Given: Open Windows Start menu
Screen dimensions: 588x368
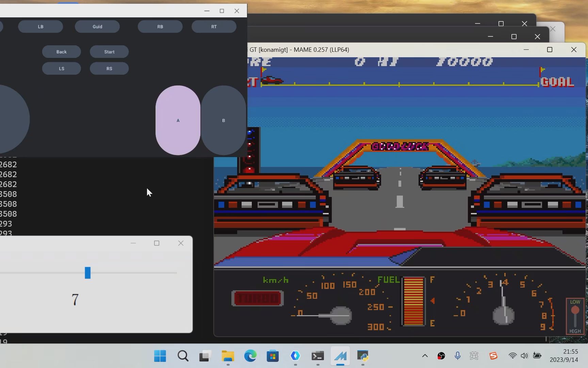Looking at the screenshot, I should point(160,356).
